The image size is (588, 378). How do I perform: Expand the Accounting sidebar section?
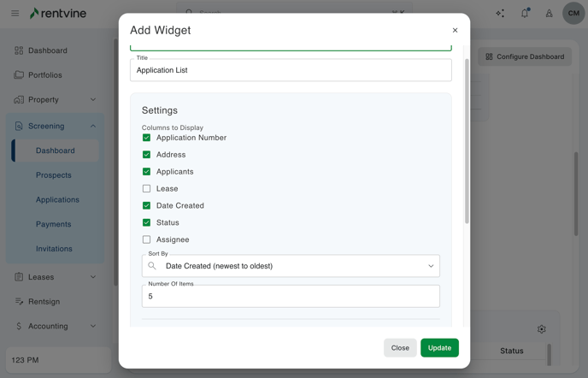click(93, 326)
